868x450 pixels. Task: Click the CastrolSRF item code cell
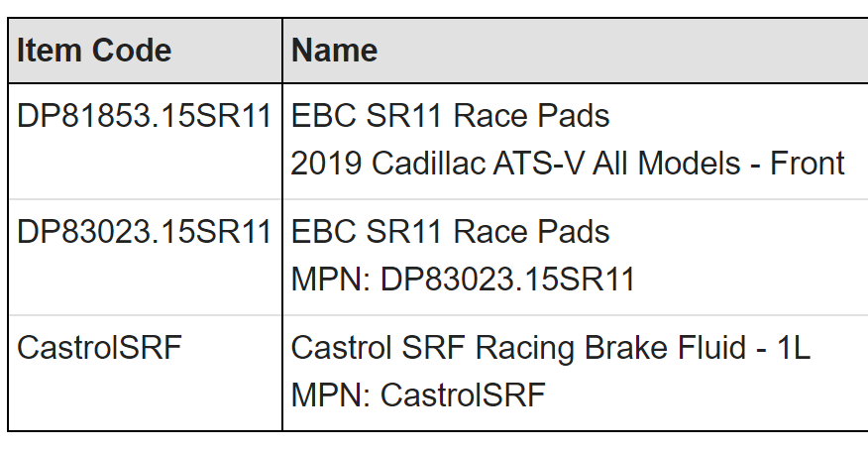pos(99,348)
